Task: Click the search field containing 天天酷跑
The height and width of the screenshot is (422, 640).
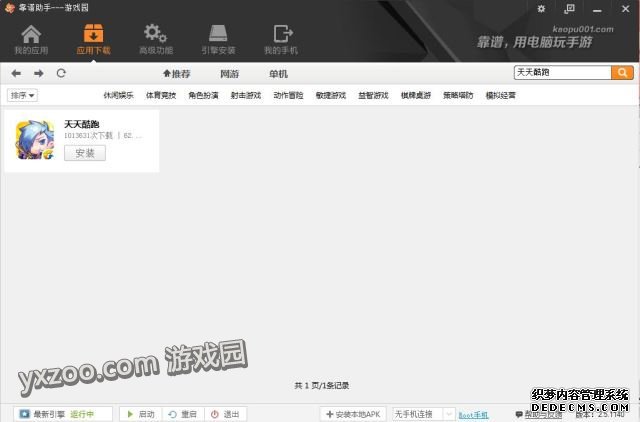Action: pos(562,73)
